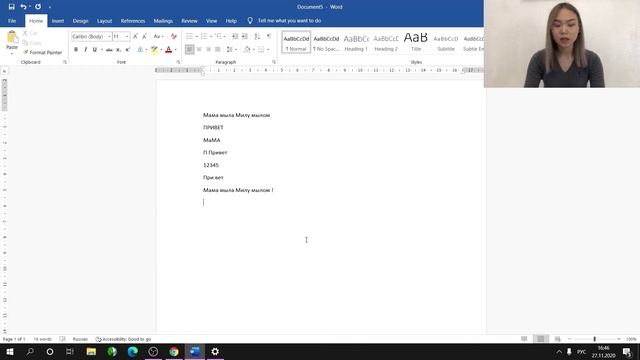The height and width of the screenshot is (360, 640).
Task: Open the Windows Start menu
Action: coord(10,351)
